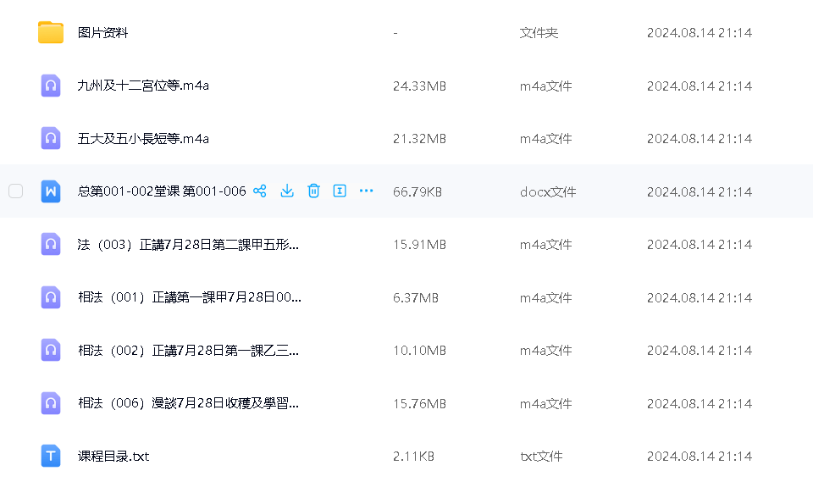813x504 pixels.
Task: Click the share icon on the docx row
Action: pos(260,191)
